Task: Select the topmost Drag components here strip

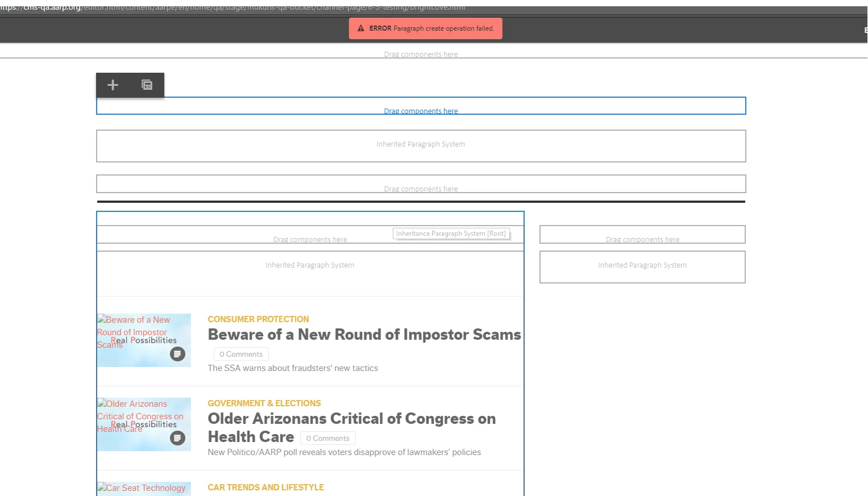Action: pyautogui.click(x=421, y=53)
